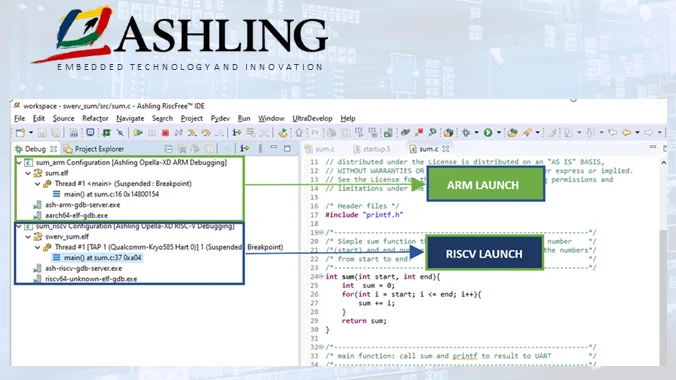Click the Step Over icon
Image resolution: width=676 pixels, height=380 pixels.
206,133
